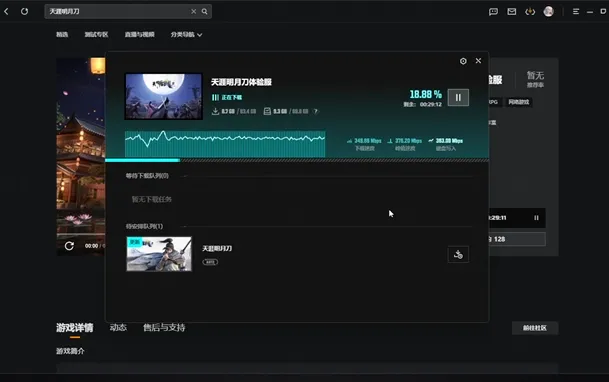Switch to the 售后与支持 tab
The height and width of the screenshot is (382, 609).
click(x=164, y=328)
